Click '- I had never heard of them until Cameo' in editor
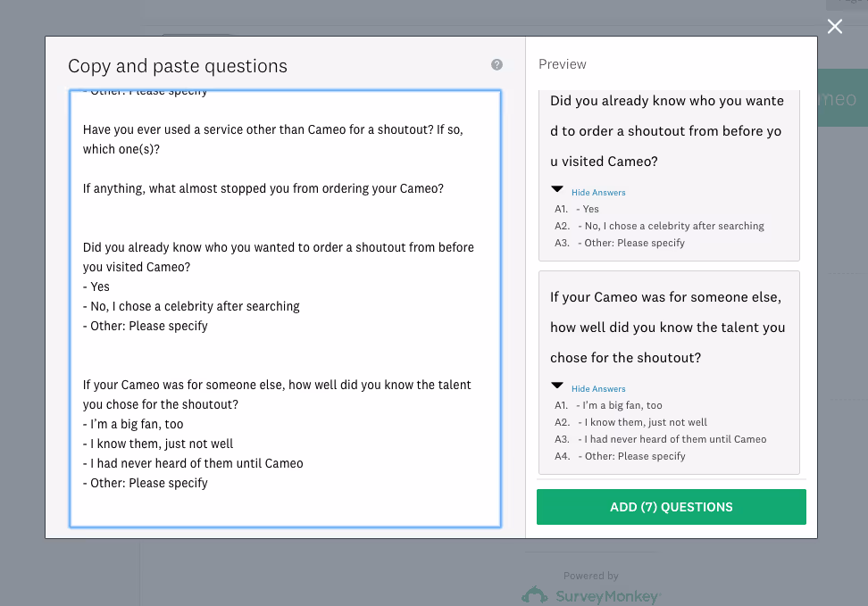This screenshot has height=606, width=868. click(193, 464)
